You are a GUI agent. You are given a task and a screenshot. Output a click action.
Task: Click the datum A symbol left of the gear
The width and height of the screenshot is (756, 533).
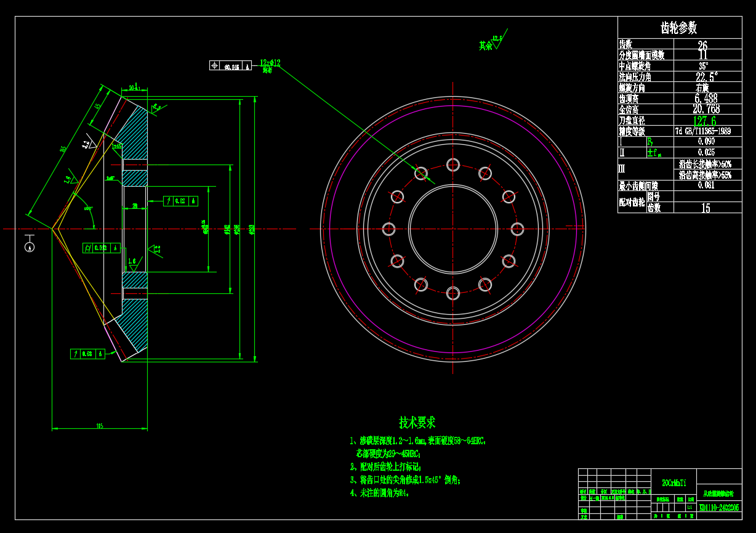29,246
